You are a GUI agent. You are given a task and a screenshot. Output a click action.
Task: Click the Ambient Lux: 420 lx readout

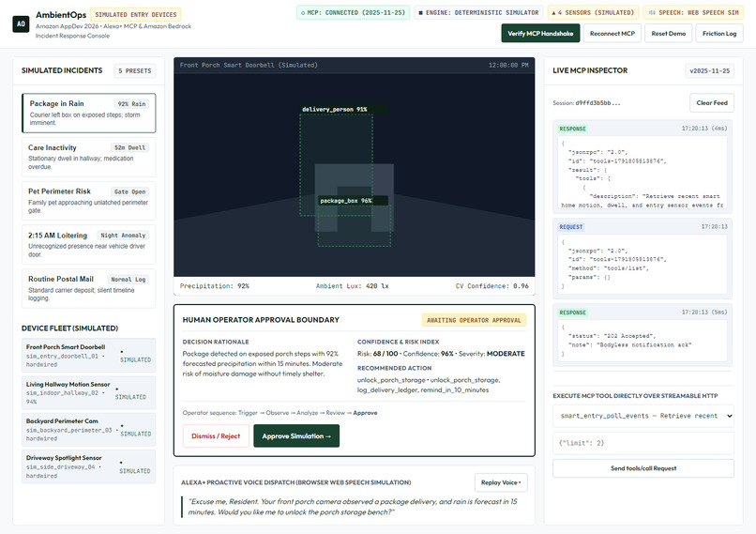point(352,286)
